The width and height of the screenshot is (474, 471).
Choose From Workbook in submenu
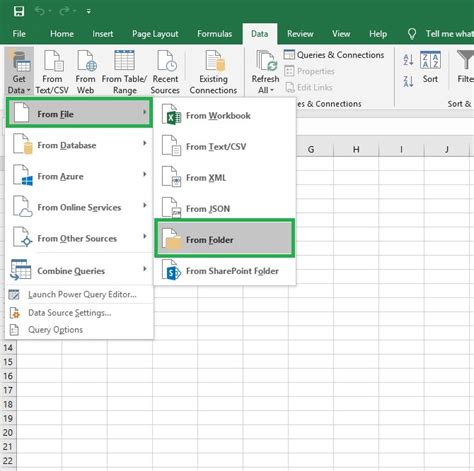(224, 115)
